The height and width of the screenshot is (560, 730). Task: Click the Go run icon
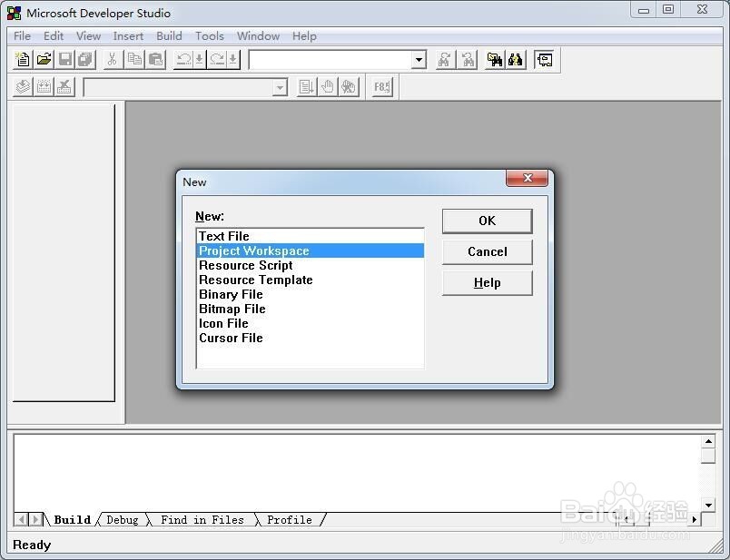point(306,86)
